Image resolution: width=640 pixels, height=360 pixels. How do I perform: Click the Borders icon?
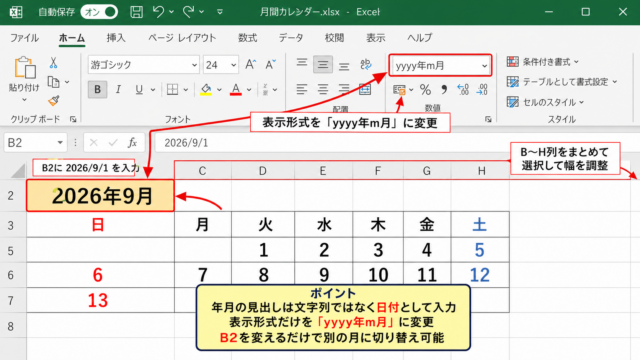tap(173, 89)
